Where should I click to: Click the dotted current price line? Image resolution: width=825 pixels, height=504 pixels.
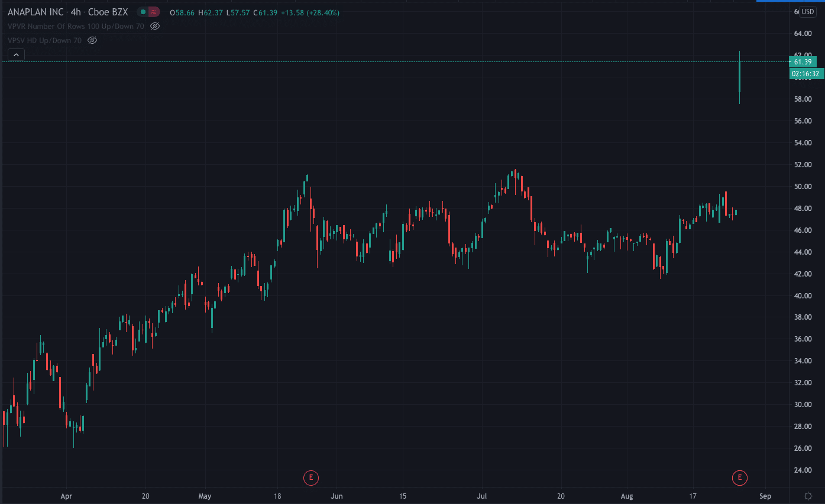(414, 61)
